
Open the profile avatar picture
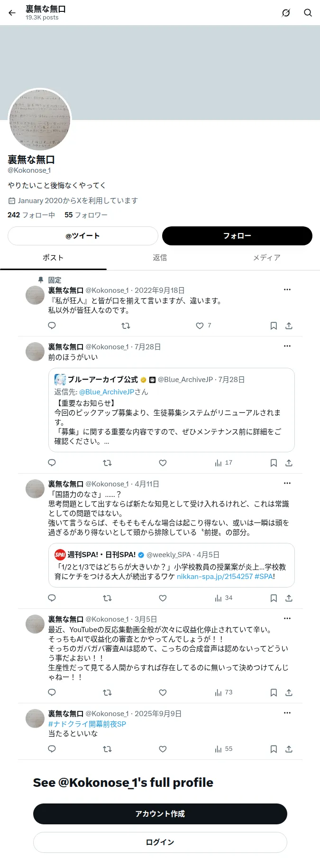tap(40, 119)
